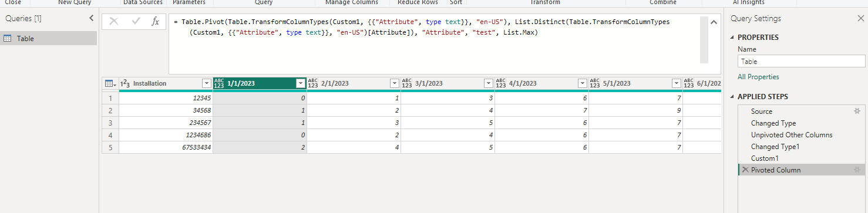Open 4/1/2023 column filter dropdown
This screenshot has height=213, width=868.
pyautogui.click(x=582, y=83)
